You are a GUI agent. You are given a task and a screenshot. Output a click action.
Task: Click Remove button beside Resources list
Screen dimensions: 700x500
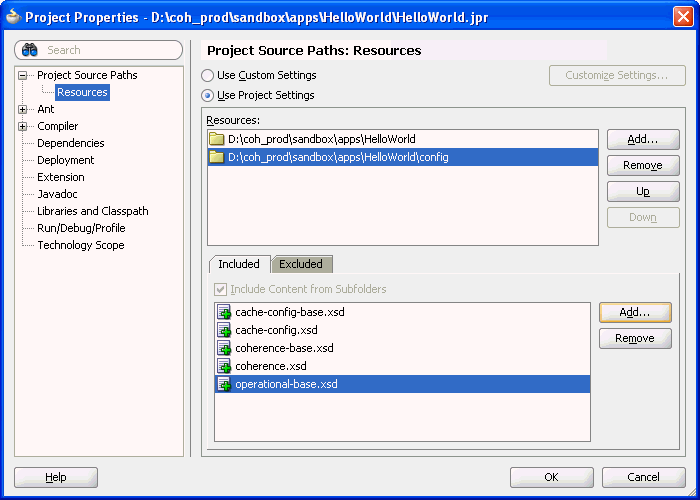(643, 165)
